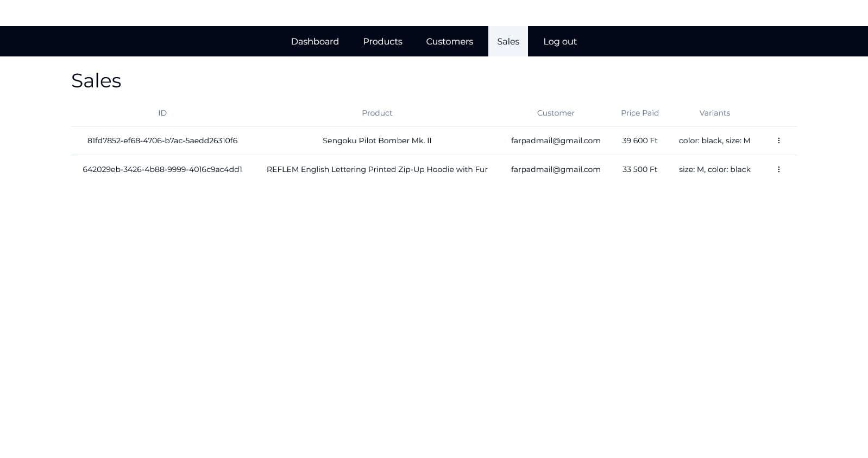Switch to the Customers section
The image size is (868, 458).
click(x=449, y=41)
